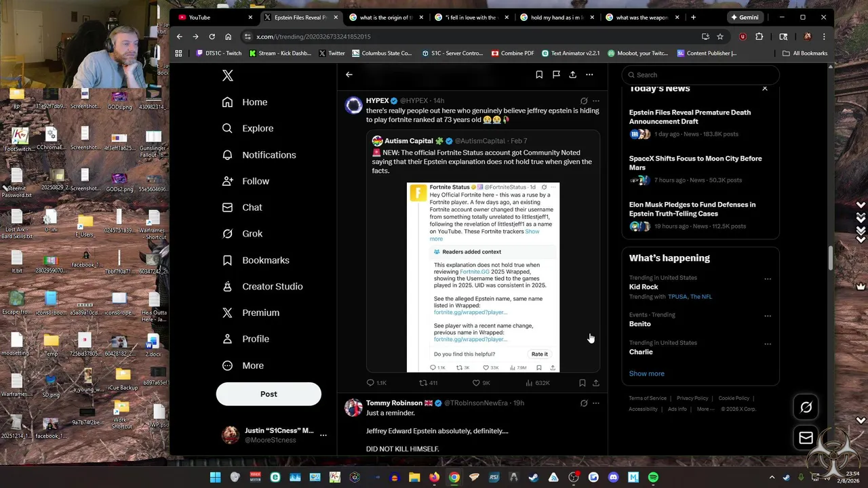Open Notifications in the sidebar
Viewport: 868px width, 488px height.
coord(259,155)
